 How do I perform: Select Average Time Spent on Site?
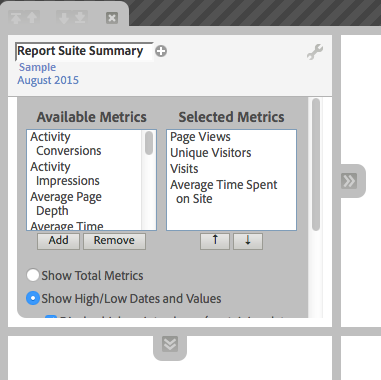point(223,192)
